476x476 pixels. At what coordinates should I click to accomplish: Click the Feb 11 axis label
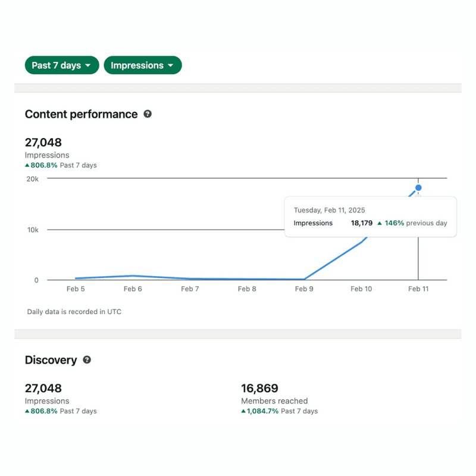point(418,289)
